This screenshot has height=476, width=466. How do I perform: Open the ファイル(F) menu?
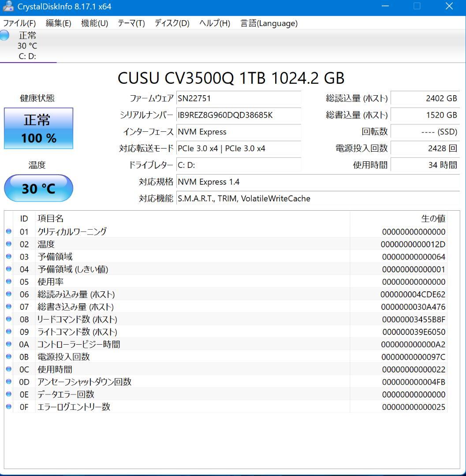20,23
